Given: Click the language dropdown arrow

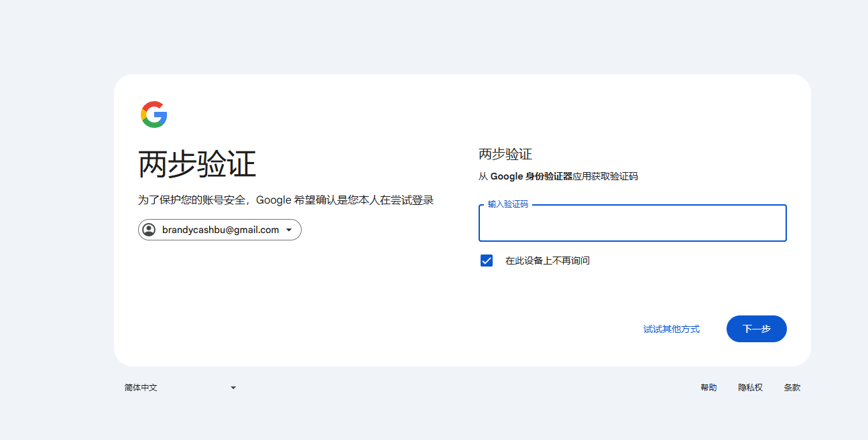Looking at the screenshot, I should tap(233, 388).
